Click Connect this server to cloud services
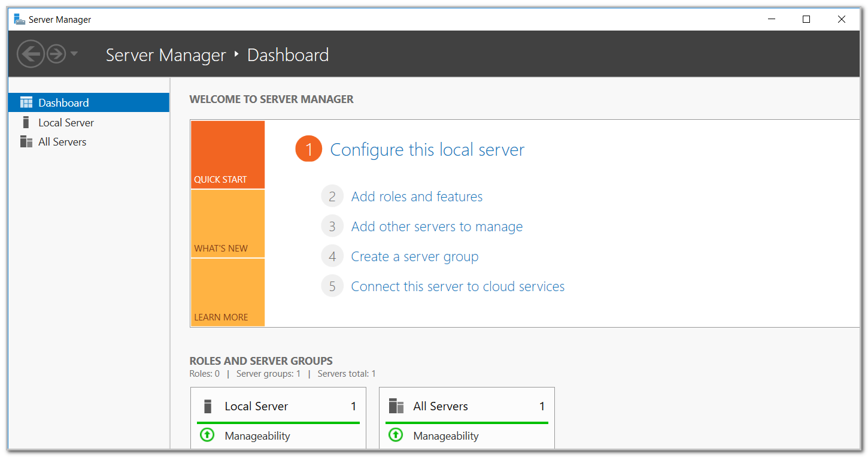The height and width of the screenshot is (457, 868). (x=457, y=286)
